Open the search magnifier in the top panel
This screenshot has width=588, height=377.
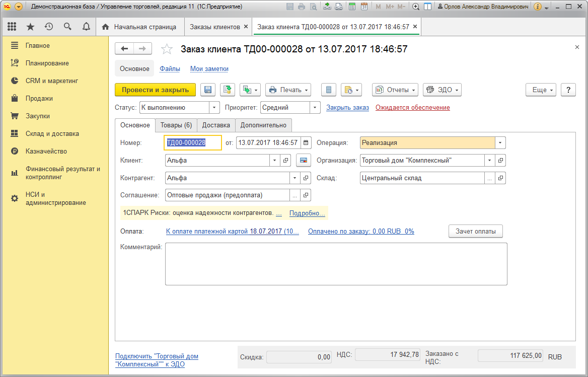(x=67, y=27)
